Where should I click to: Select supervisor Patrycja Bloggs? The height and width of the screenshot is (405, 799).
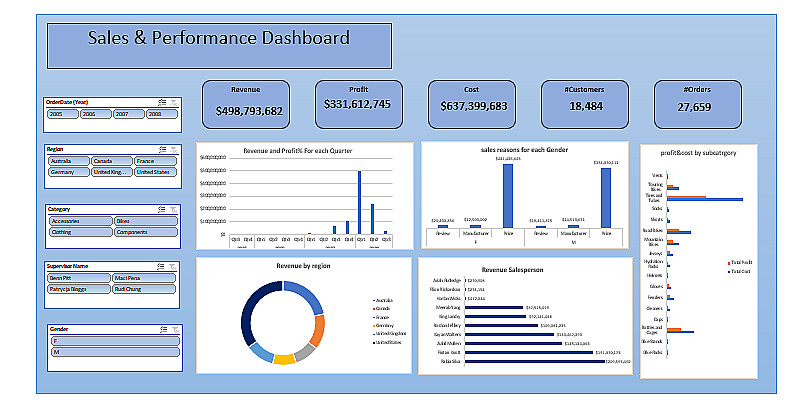79,289
